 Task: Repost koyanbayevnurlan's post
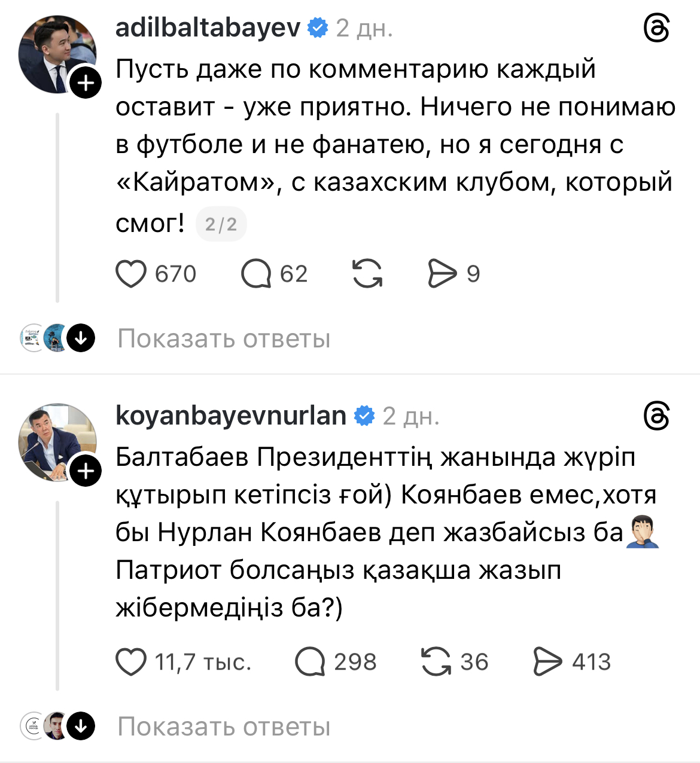[436, 662]
